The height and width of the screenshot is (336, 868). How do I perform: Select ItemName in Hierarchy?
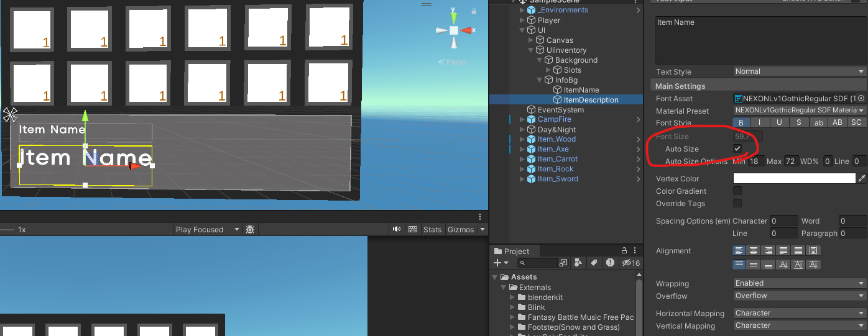pyautogui.click(x=581, y=89)
